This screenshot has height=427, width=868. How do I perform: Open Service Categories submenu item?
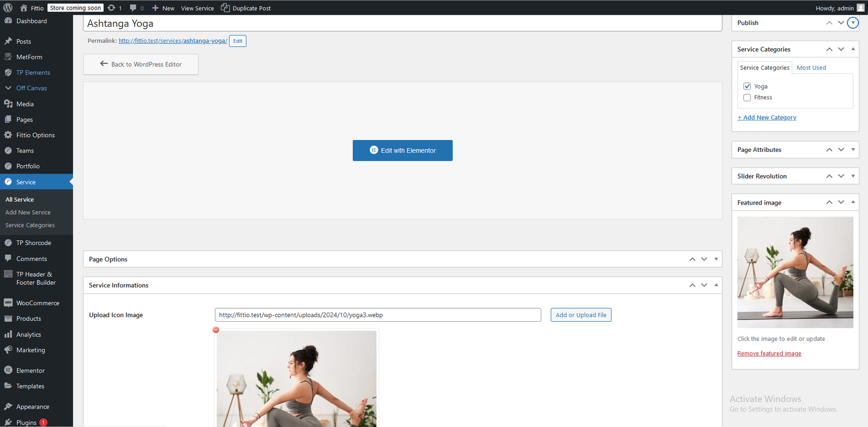[30, 225]
